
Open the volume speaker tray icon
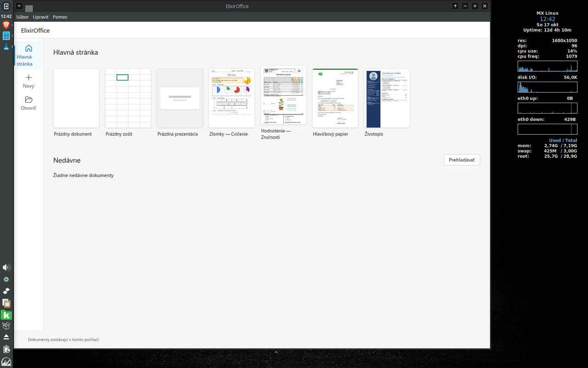(x=6, y=267)
